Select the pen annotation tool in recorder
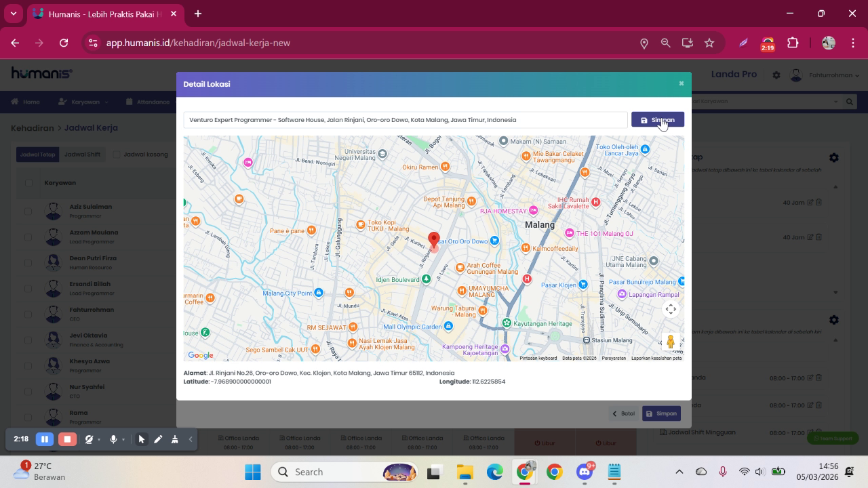This screenshot has height=488, width=868. point(158,439)
